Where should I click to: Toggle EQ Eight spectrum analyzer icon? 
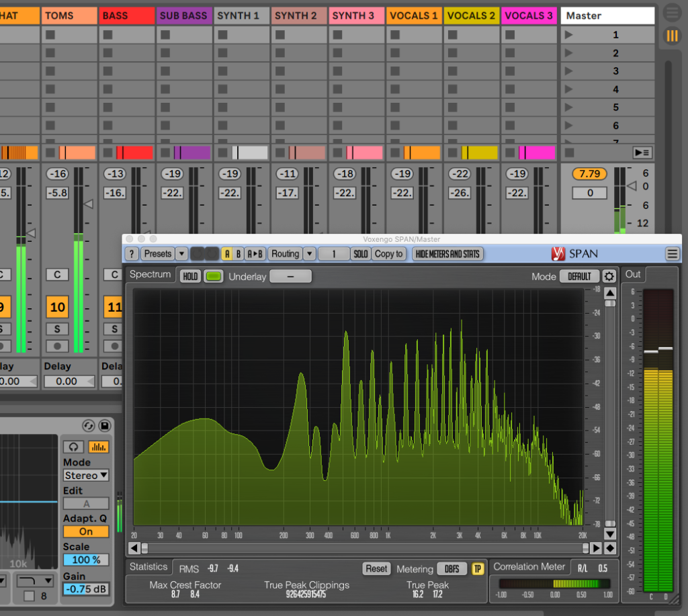click(x=99, y=447)
